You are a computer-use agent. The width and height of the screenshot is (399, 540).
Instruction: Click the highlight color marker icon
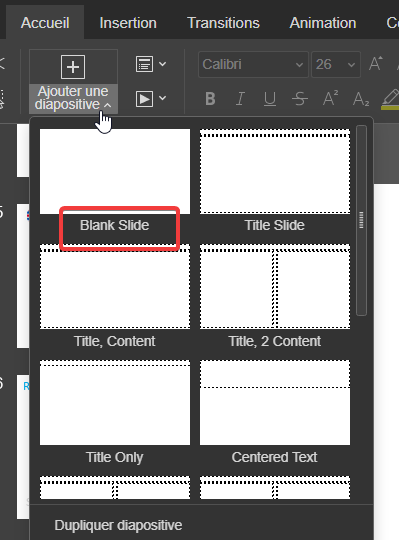coord(390,100)
